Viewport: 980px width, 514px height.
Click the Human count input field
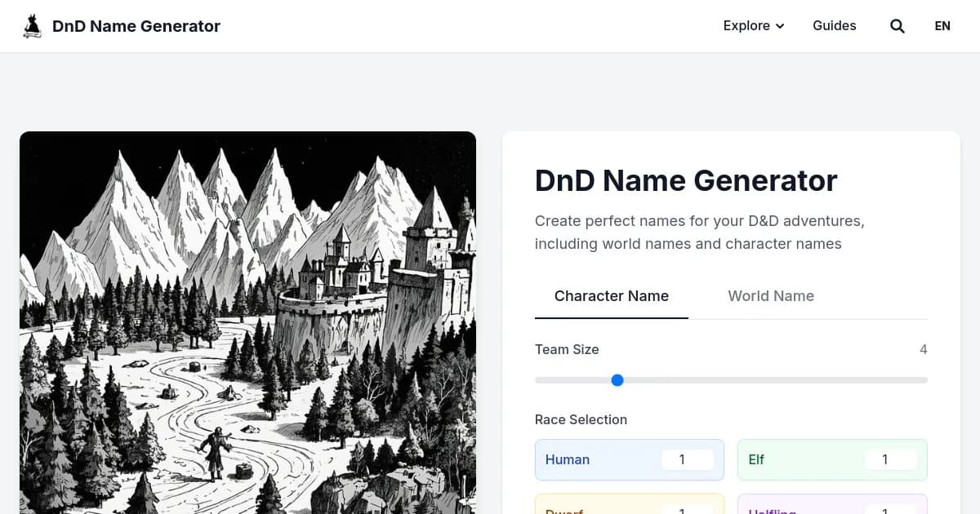tap(688, 459)
